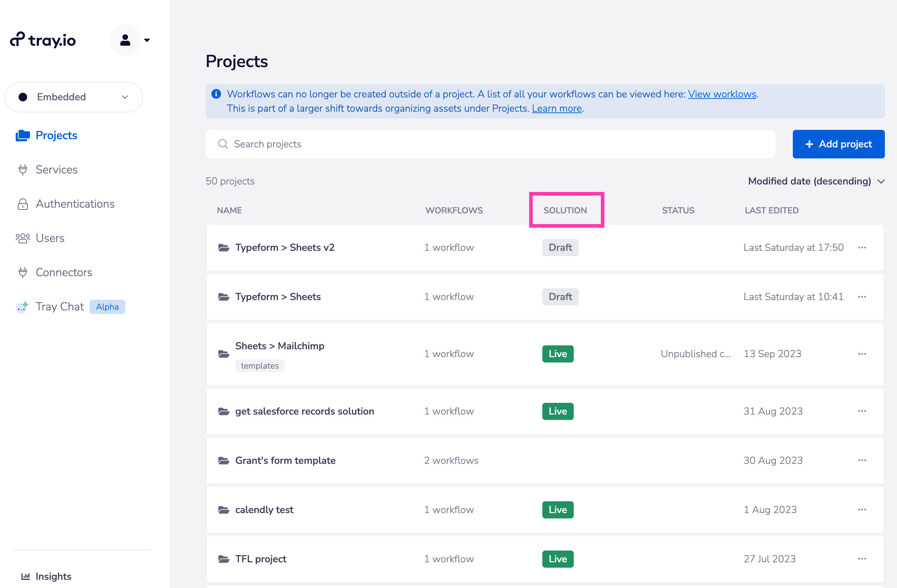Screen dimensions: 897x588
Task: Click the Users icon in sidebar
Action: coord(23,238)
